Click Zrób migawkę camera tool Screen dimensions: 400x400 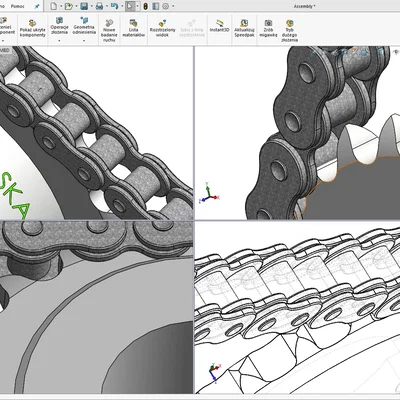pyautogui.click(x=268, y=28)
